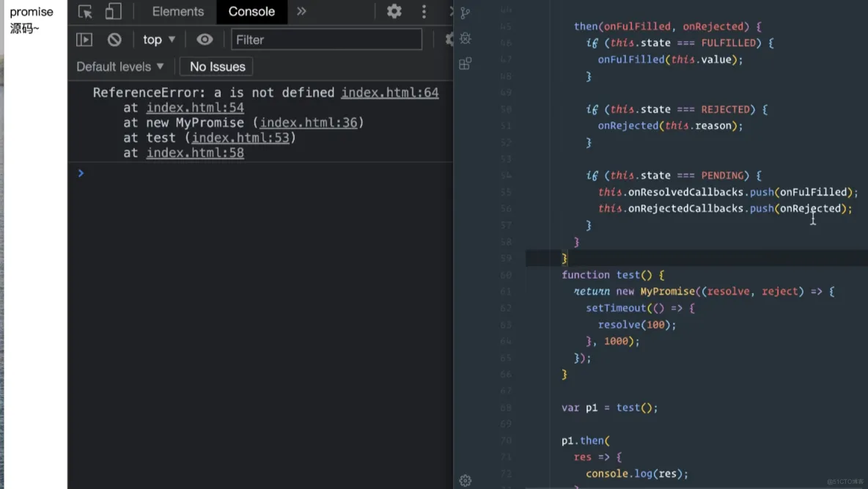
Task: Open the extensions icon in editor sidebar
Action: (x=466, y=64)
